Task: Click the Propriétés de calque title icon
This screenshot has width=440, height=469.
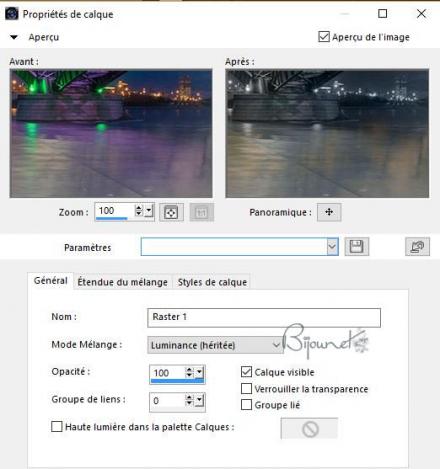Action: click(x=12, y=14)
